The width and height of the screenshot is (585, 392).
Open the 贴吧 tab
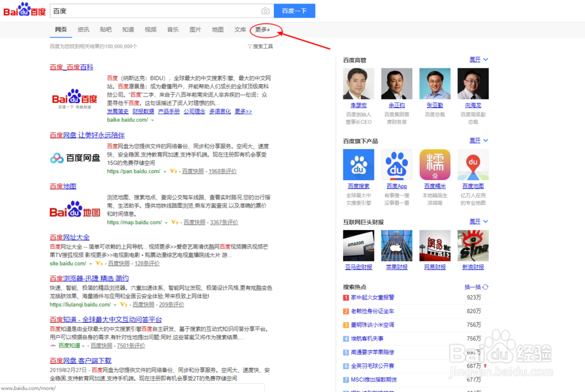click(105, 29)
